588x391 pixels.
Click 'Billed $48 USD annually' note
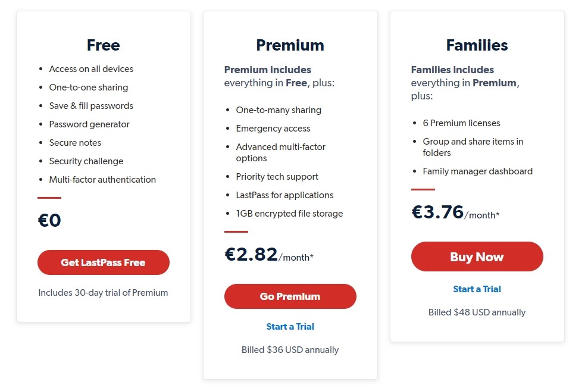[x=477, y=312]
